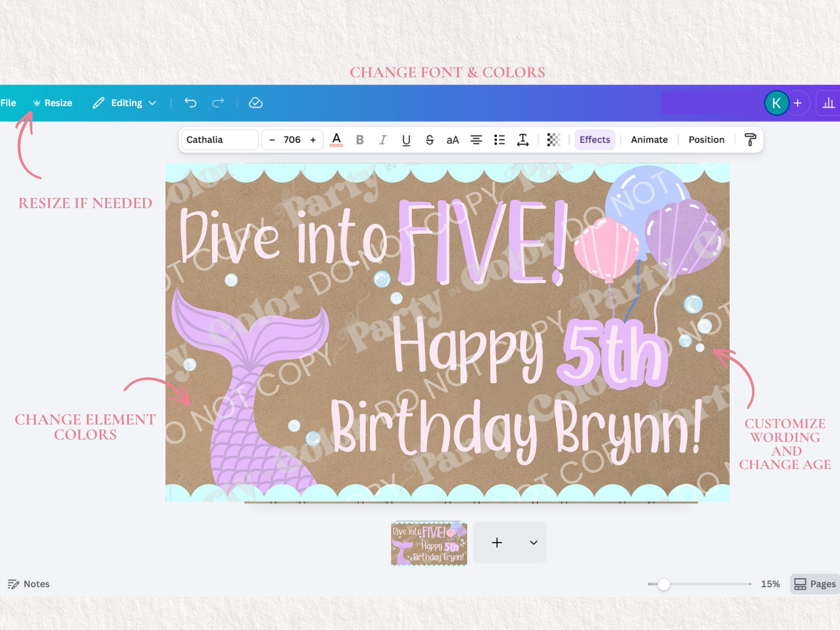The image size is (840, 630).
Task: Select the "Dive into" text on canvas
Action: click(283, 237)
